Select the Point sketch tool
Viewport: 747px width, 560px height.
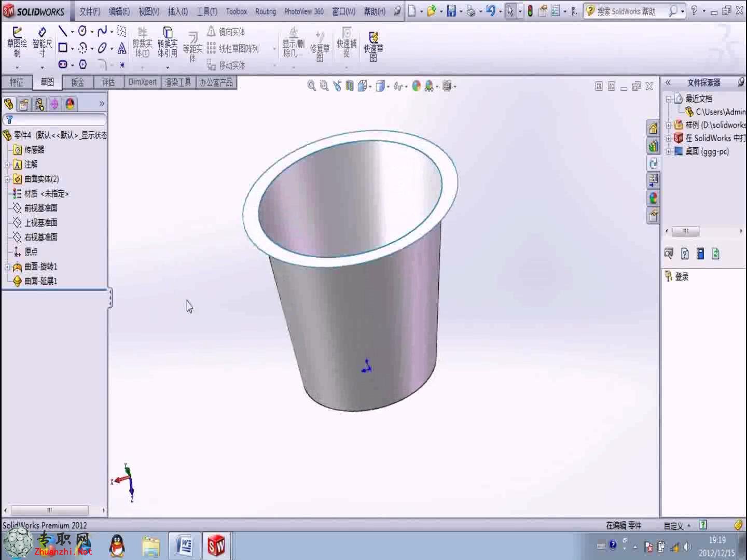tap(122, 65)
